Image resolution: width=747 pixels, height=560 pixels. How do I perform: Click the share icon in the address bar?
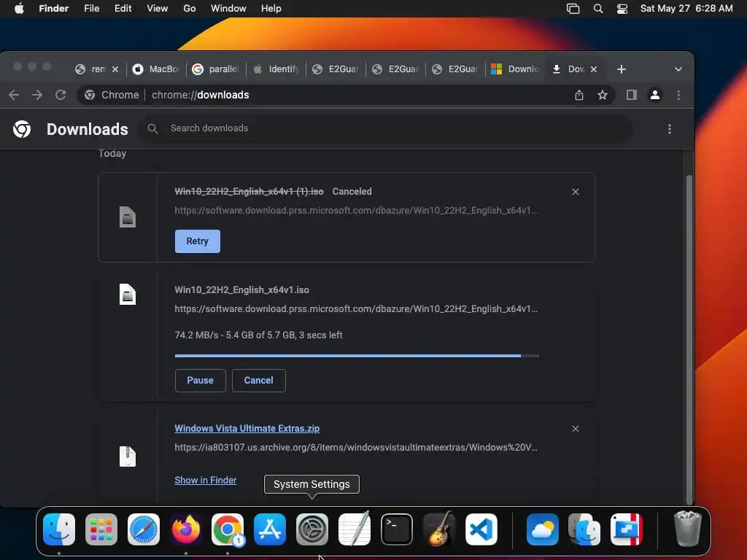578,96
